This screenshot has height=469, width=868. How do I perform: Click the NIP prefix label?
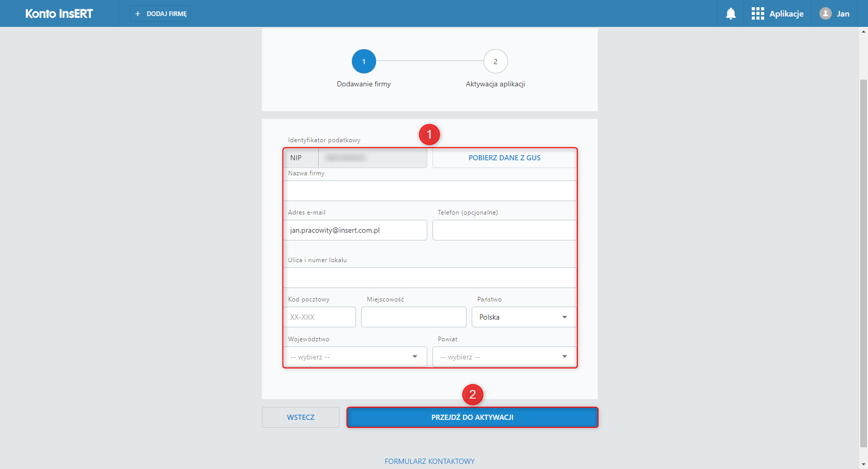click(296, 158)
